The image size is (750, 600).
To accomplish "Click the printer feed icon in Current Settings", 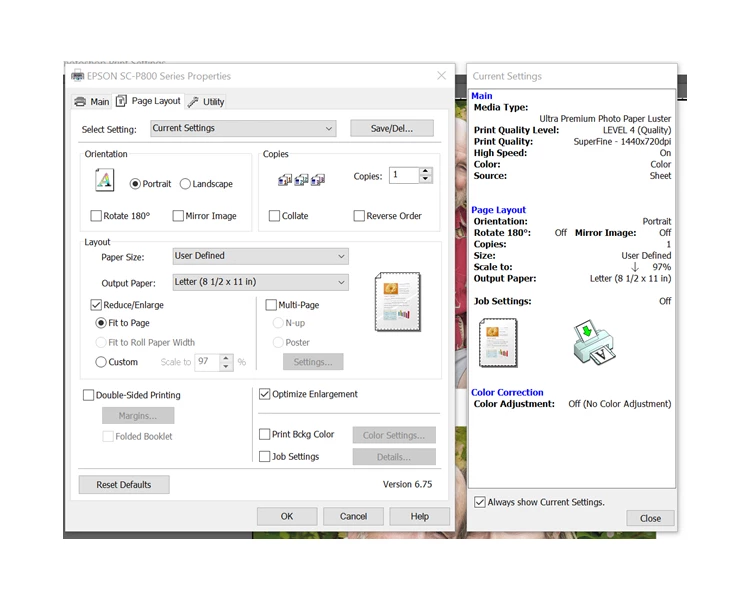I will [594, 343].
